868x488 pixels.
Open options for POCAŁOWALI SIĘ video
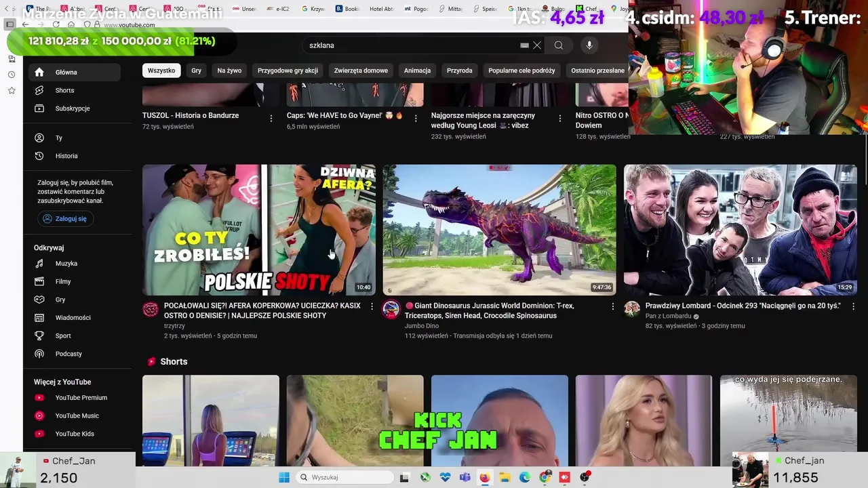click(372, 306)
